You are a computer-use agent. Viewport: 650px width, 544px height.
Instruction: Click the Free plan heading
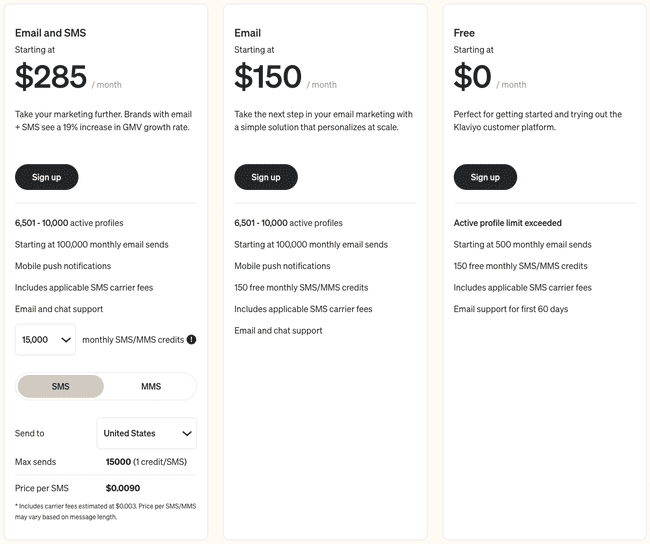click(x=464, y=33)
